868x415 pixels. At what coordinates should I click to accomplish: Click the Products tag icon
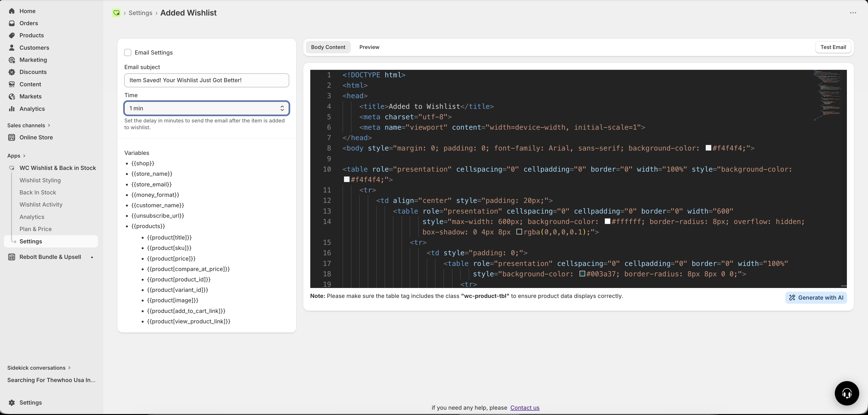coord(12,35)
